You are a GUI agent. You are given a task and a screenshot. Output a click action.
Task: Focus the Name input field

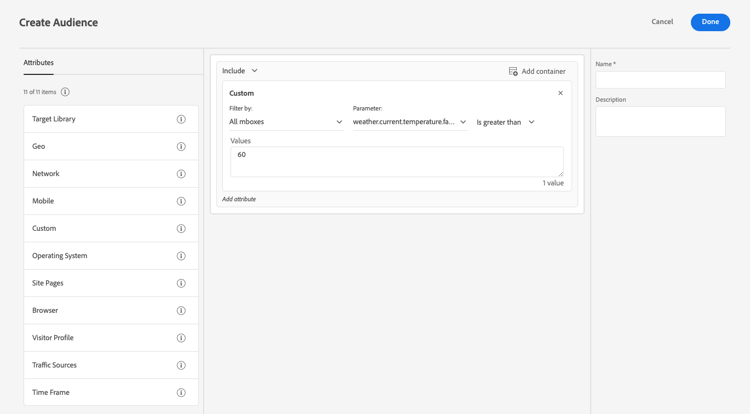click(660, 80)
